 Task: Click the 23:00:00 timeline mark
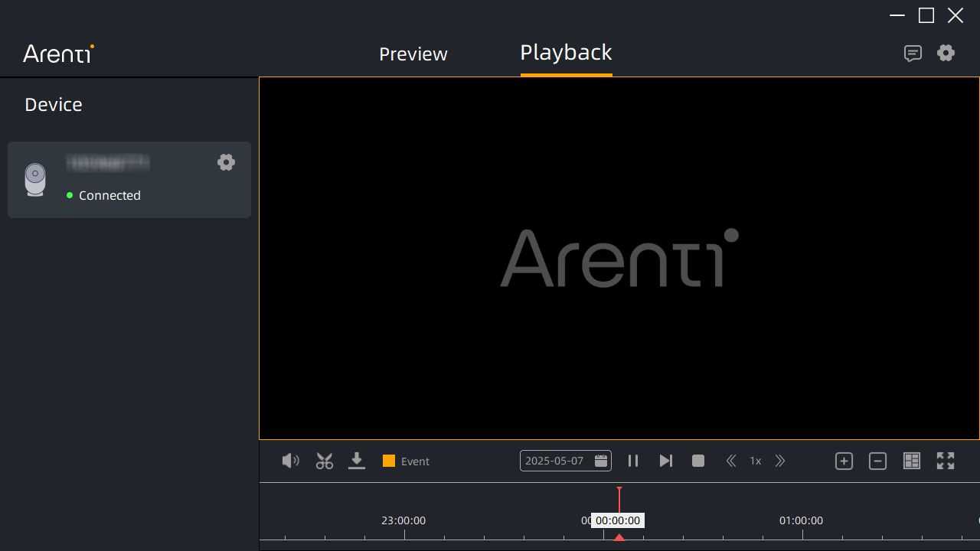click(403, 520)
